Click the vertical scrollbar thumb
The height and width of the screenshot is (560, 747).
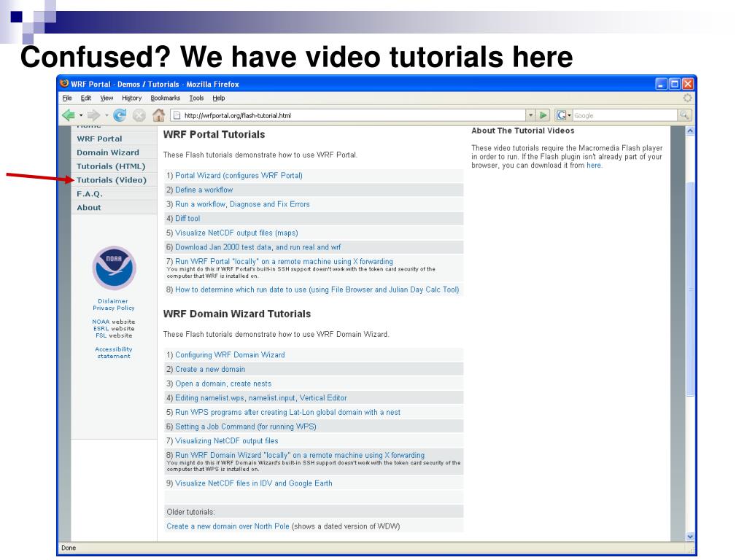point(690,289)
